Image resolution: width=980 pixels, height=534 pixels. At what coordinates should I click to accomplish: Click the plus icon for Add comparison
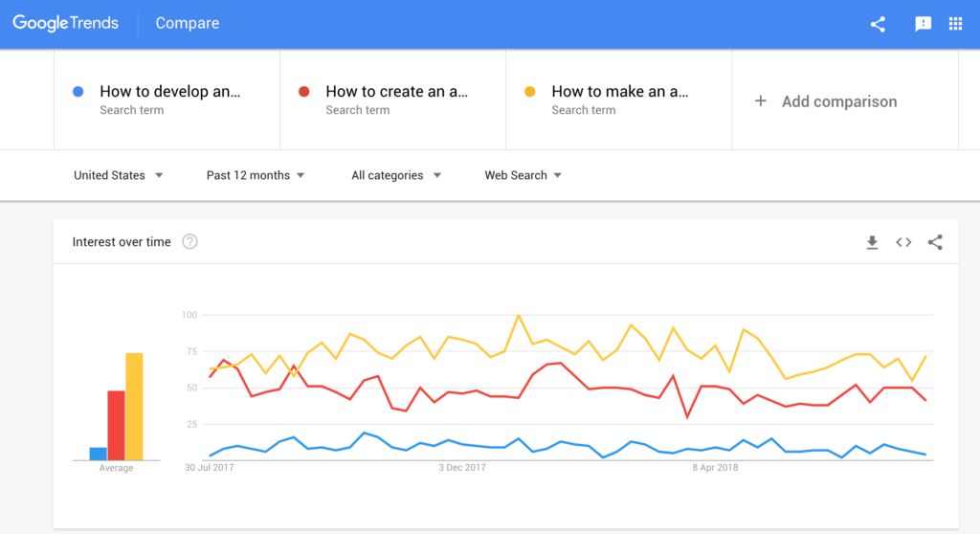[x=760, y=100]
